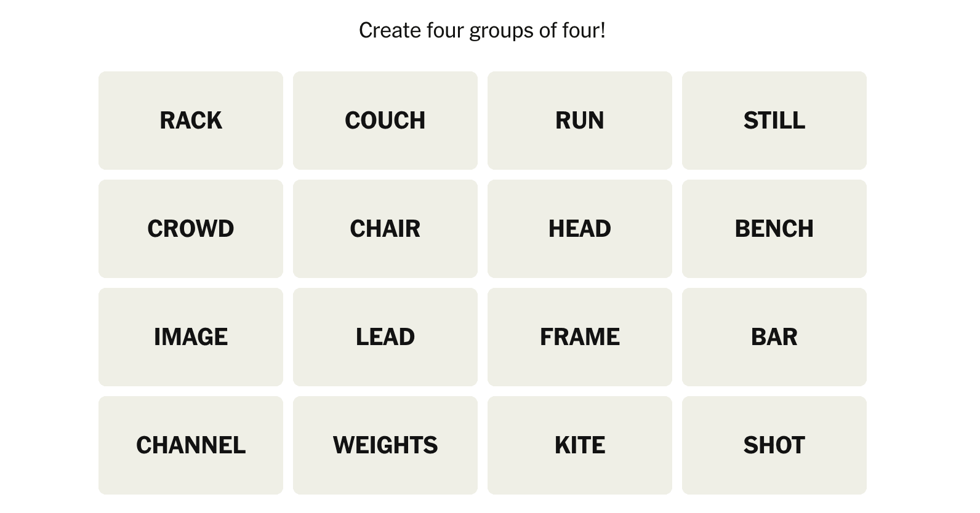Choose the CHANNEL tile

click(191, 445)
